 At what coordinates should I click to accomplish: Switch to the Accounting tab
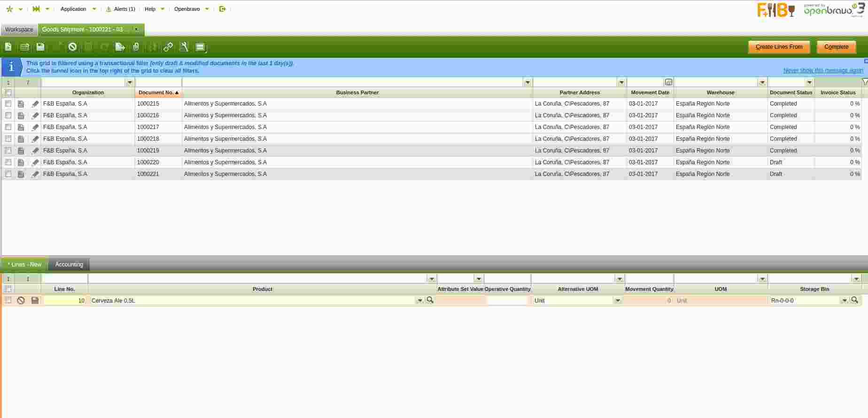pos(69,265)
